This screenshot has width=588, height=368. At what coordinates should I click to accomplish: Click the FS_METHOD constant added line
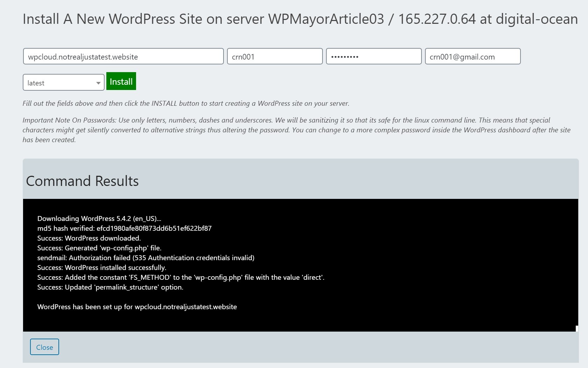181,277
